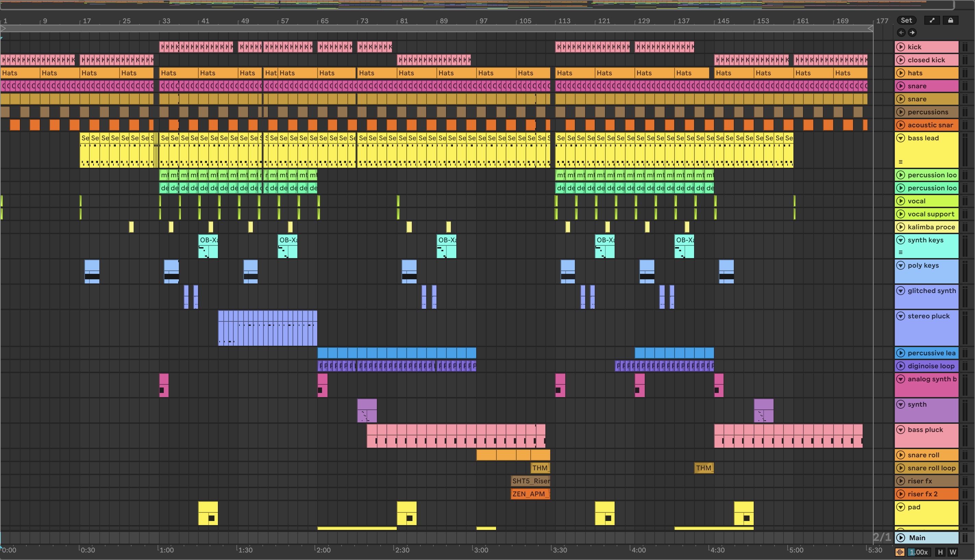Toggle Optimize Arrangement Height H button
Image resolution: width=975 pixels, height=560 pixels.
(940, 552)
